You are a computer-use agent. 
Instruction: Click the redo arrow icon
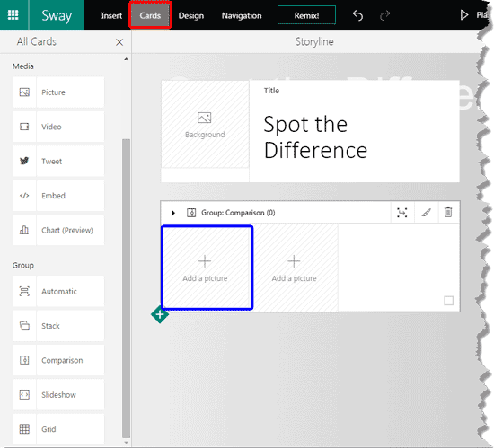click(x=384, y=15)
